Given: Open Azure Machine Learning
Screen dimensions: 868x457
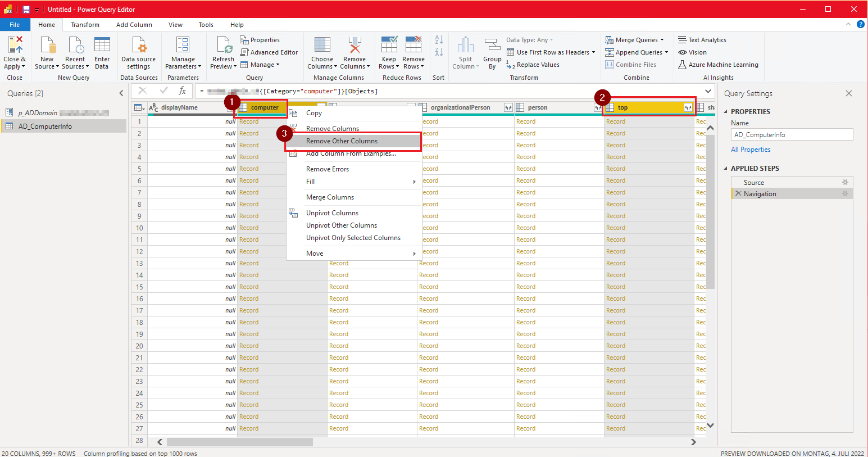Looking at the screenshot, I should point(718,65).
